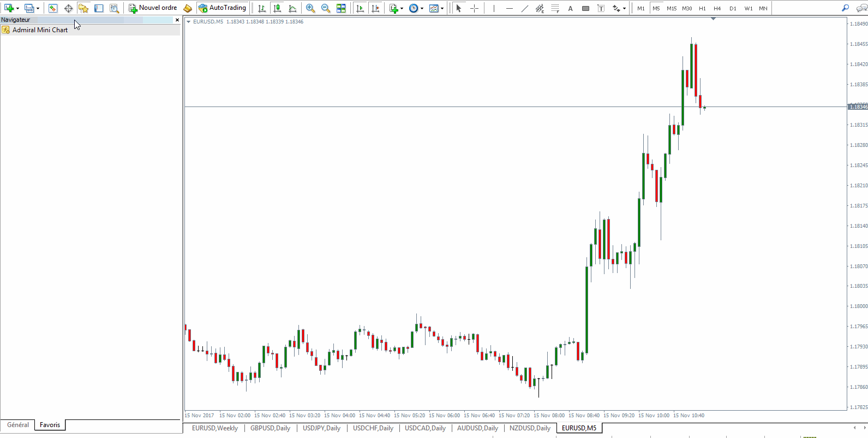The width and height of the screenshot is (868, 438).
Task: Select Admiral Mini Chart in Navigator
Action: click(40, 30)
